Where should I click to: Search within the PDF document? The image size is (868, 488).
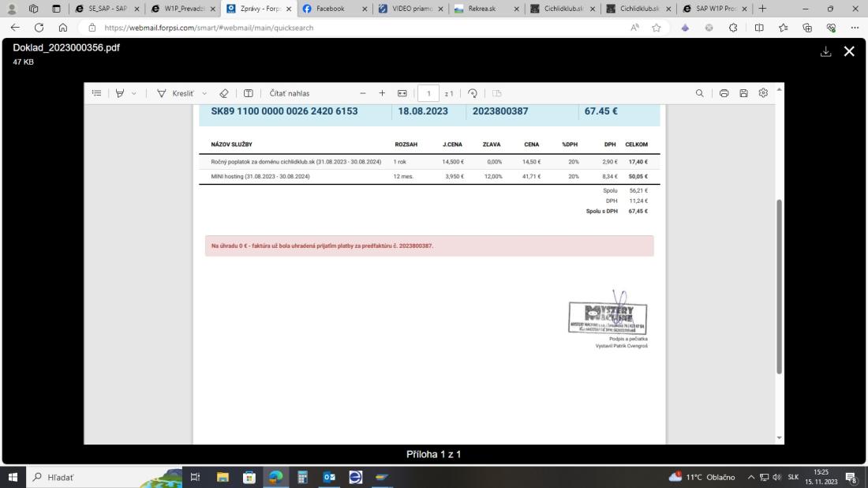[700, 93]
